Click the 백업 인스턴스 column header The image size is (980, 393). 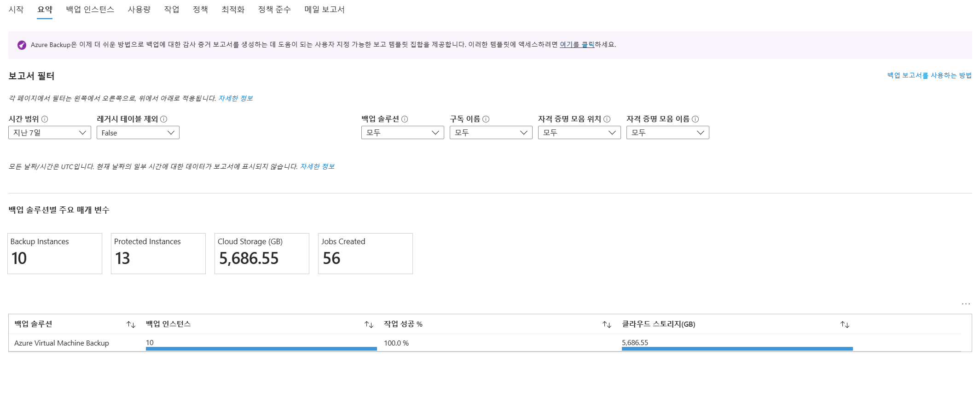[x=168, y=324]
